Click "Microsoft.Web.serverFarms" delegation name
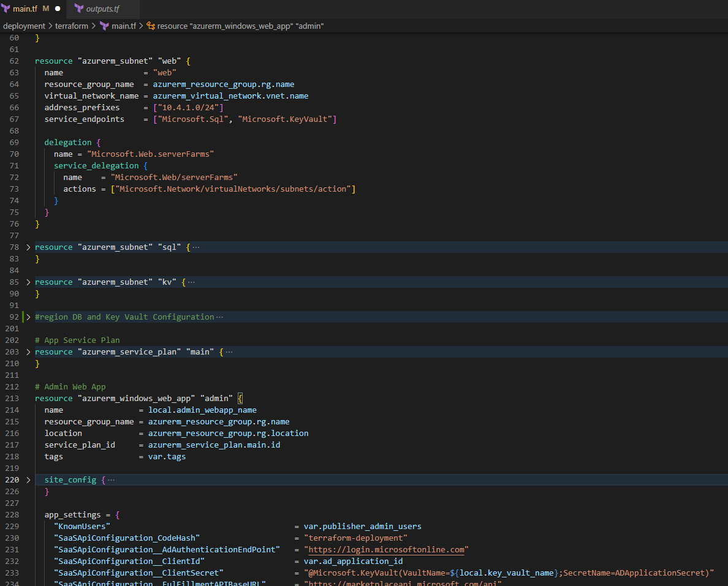The height and width of the screenshot is (586, 728). click(150, 154)
